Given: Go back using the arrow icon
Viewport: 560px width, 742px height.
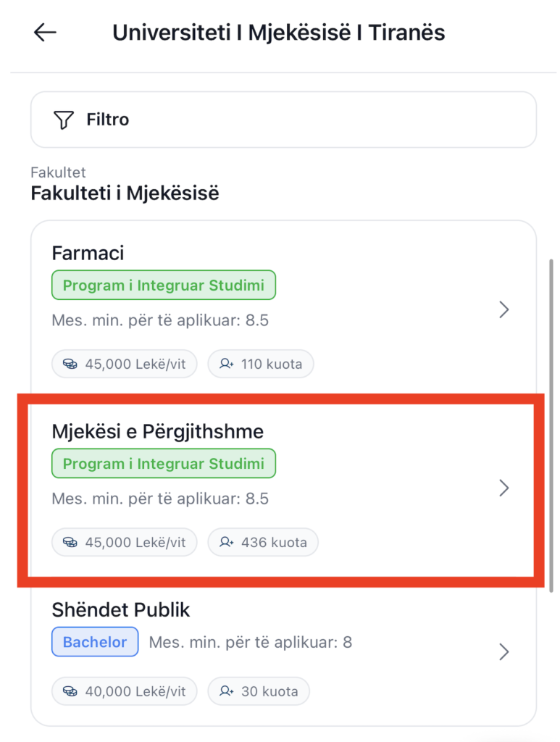Looking at the screenshot, I should pos(45,33).
